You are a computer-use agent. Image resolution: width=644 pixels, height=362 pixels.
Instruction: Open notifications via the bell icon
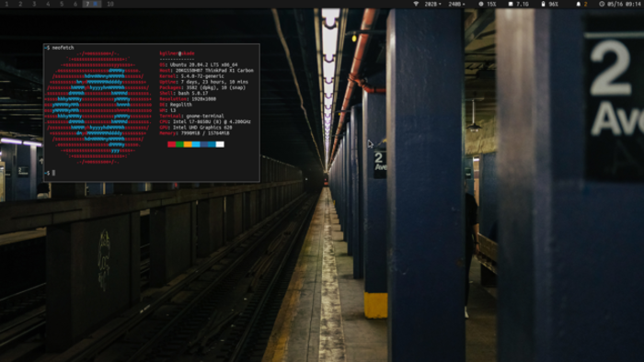pyautogui.click(x=579, y=4)
